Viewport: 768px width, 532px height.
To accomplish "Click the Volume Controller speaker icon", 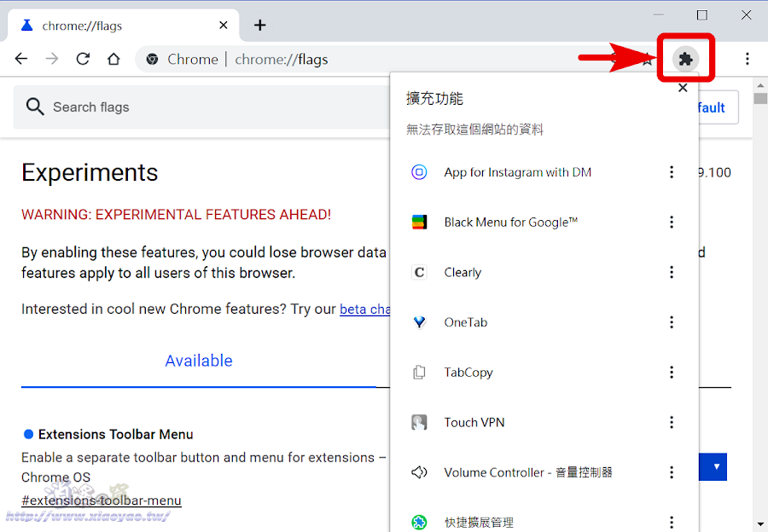I will 419,472.
